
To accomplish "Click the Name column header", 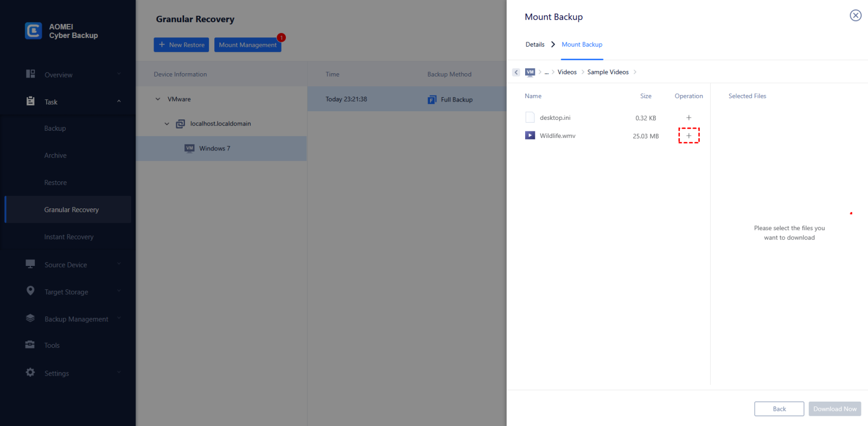I will [x=533, y=96].
